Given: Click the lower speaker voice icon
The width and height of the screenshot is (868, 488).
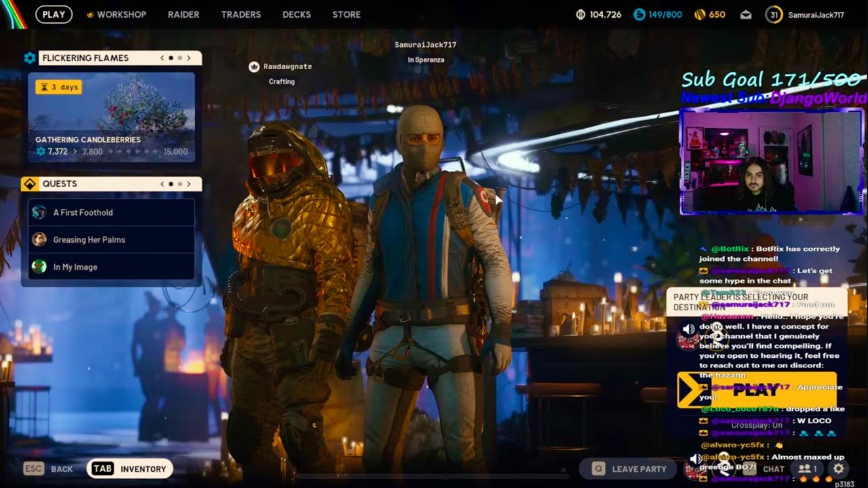Looking at the screenshot, I should pos(695,460).
